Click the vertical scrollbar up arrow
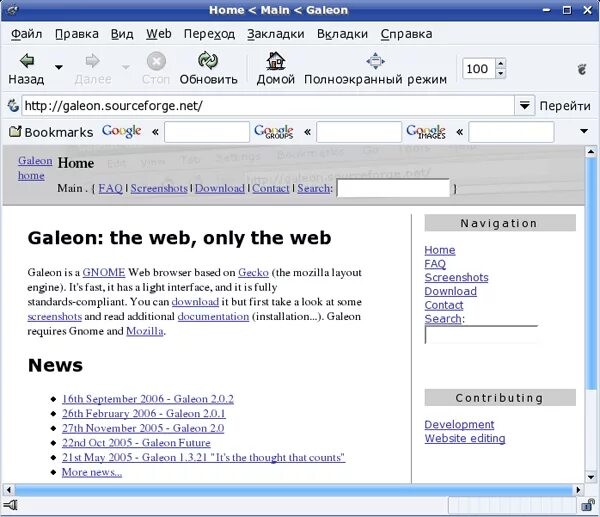Screen dimensions: 600x517 coord(591,152)
